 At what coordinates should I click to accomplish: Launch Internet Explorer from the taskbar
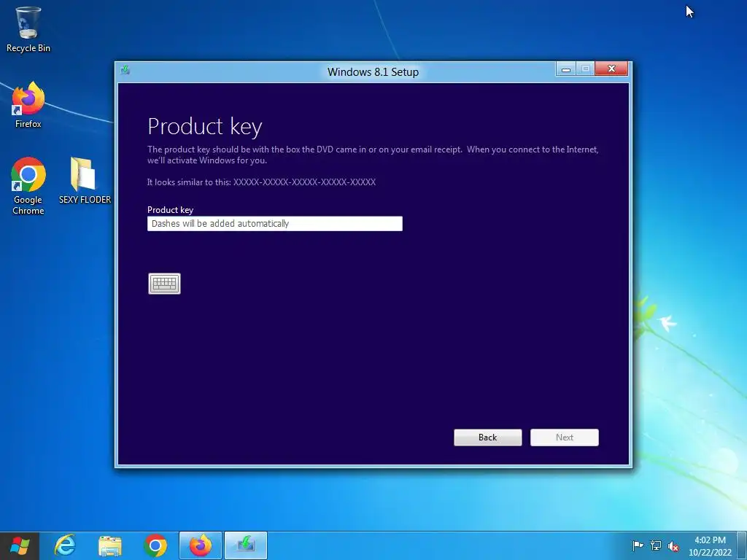click(x=65, y=545)
